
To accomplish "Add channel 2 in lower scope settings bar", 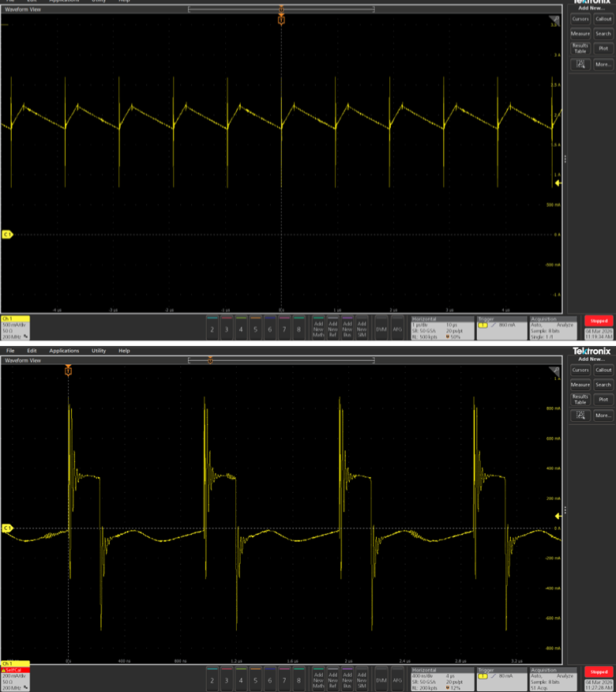I will 212,679.
